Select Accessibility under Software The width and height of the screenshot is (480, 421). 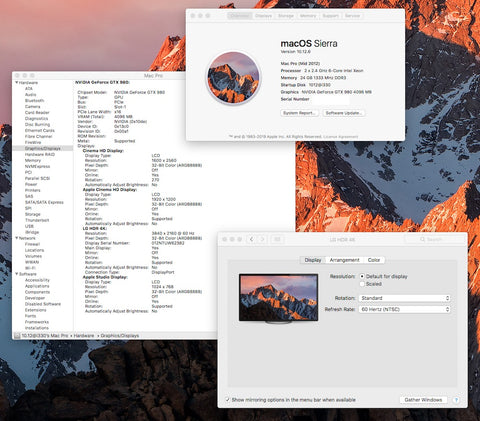tap(37, 280)
